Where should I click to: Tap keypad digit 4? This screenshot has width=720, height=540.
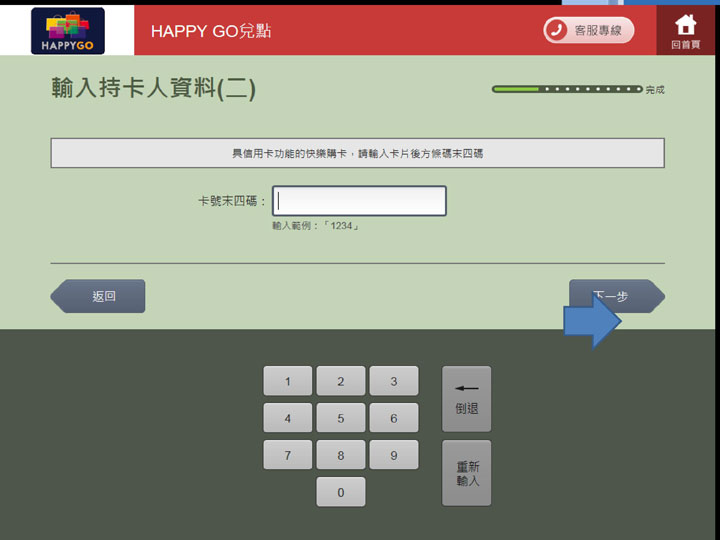click(x=287, y=418)
